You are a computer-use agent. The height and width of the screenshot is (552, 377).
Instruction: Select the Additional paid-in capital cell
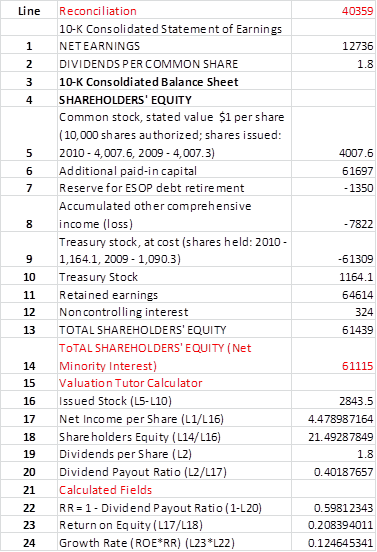(174, 171)
